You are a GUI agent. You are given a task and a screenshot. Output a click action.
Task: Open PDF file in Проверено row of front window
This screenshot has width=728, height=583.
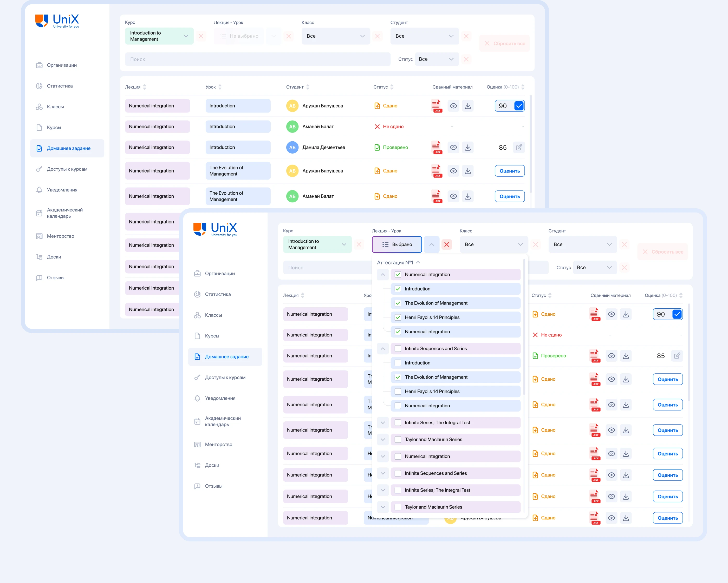click(594, 356)
